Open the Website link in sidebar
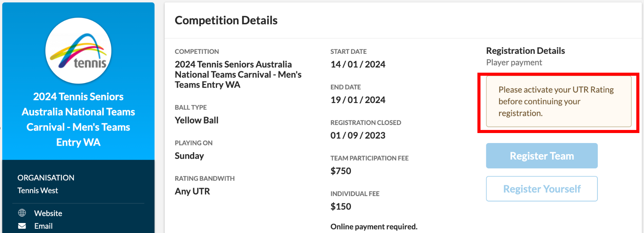644x233 pixels. [48, 213]
